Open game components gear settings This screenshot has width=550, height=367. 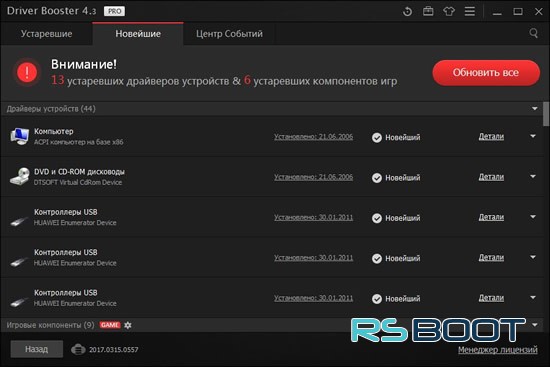pos(128,325)
